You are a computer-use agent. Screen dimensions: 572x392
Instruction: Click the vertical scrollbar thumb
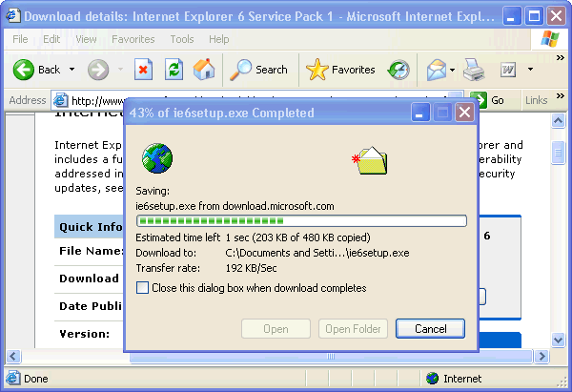click(x=558, y=153)
